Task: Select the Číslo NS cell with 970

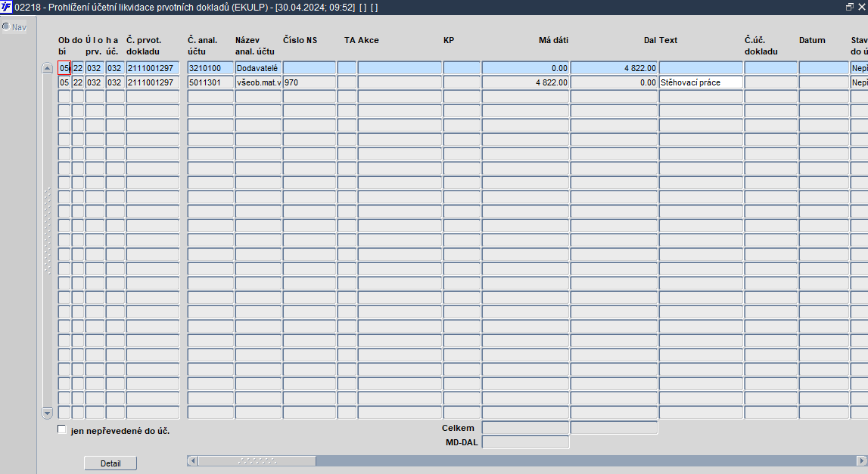Action: click(x=309, y=82)
